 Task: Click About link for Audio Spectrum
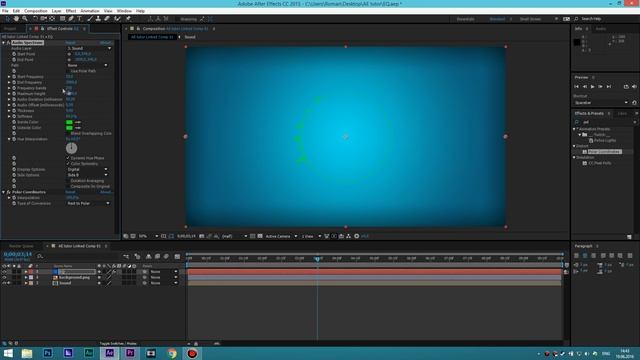coord(105,43)
